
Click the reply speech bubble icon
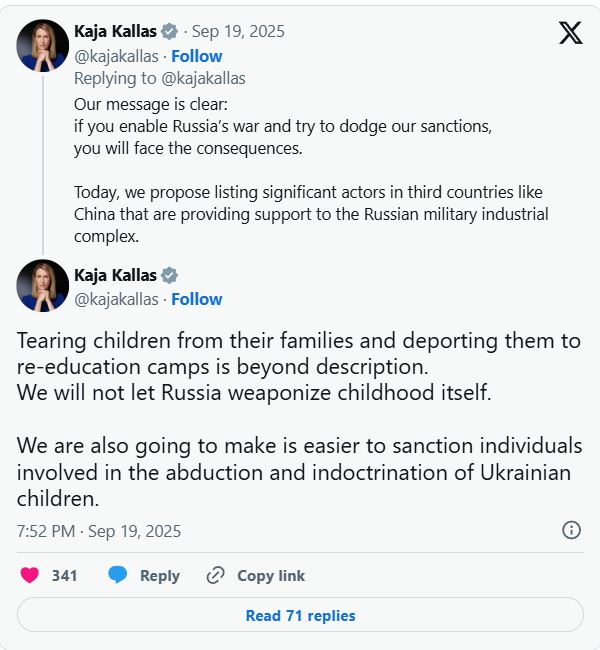tap(118, 575)
